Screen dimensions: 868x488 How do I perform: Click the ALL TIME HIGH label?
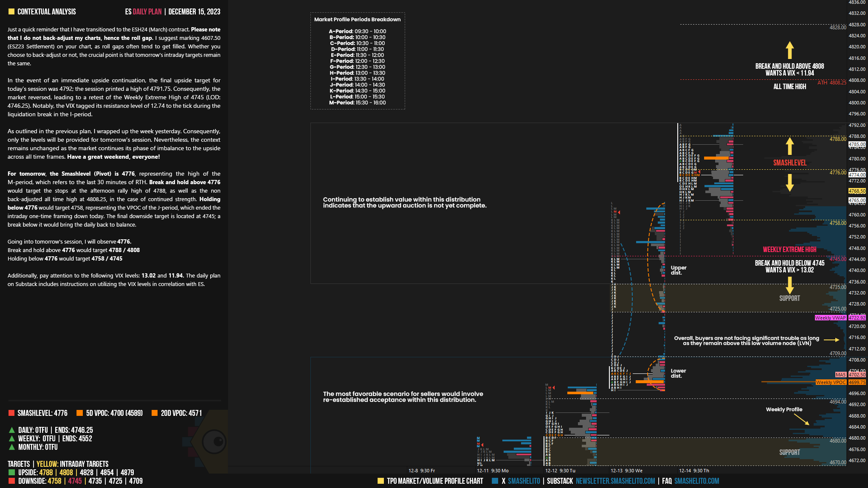(x=789, y=87)
